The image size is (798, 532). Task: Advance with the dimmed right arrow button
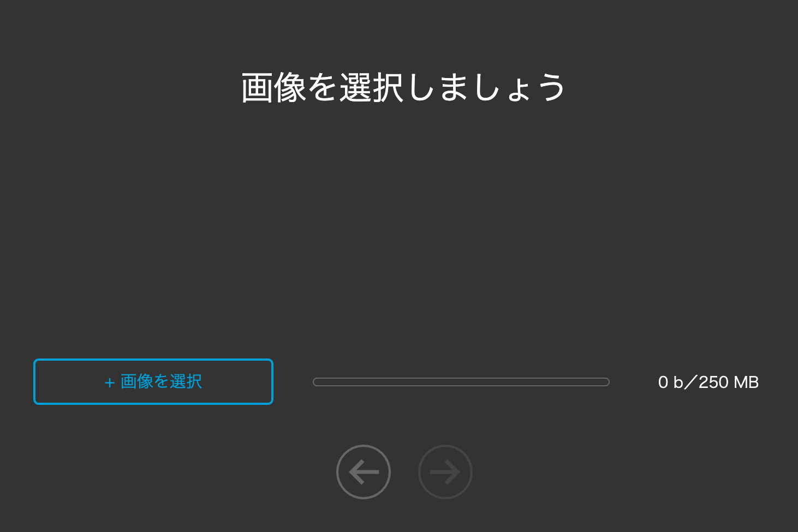445,472
